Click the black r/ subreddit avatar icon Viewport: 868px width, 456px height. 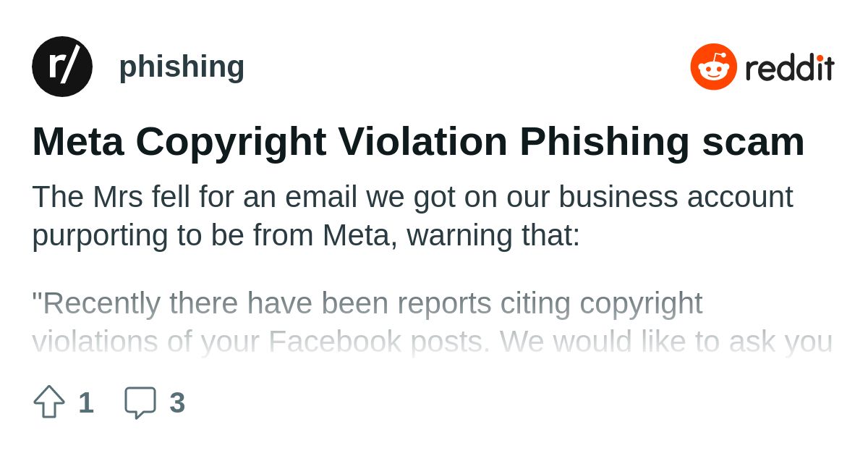[62, 67]
